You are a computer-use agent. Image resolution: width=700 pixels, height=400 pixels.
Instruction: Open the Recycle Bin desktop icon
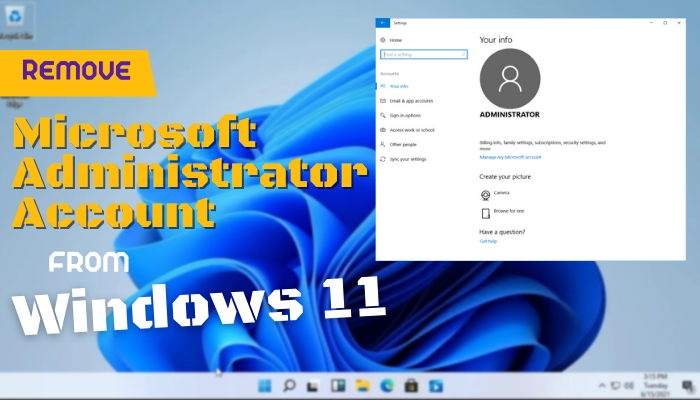point(16,21)
